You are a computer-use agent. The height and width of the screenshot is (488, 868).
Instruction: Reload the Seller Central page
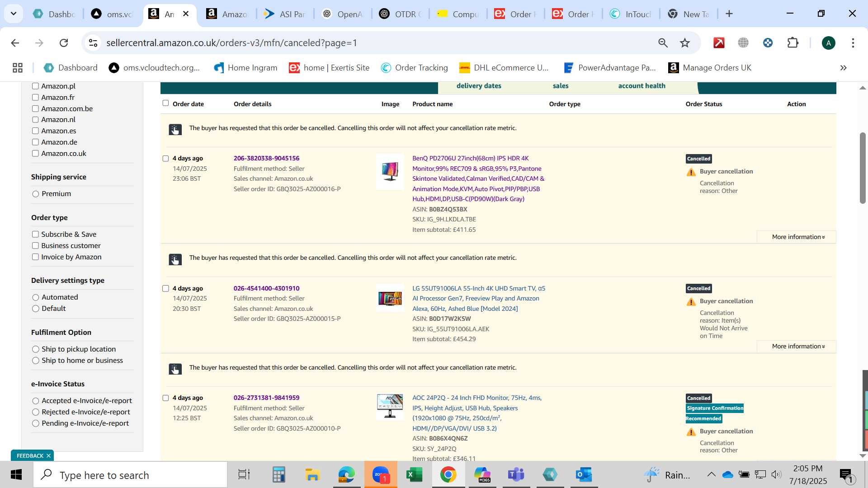click(64, 43)
